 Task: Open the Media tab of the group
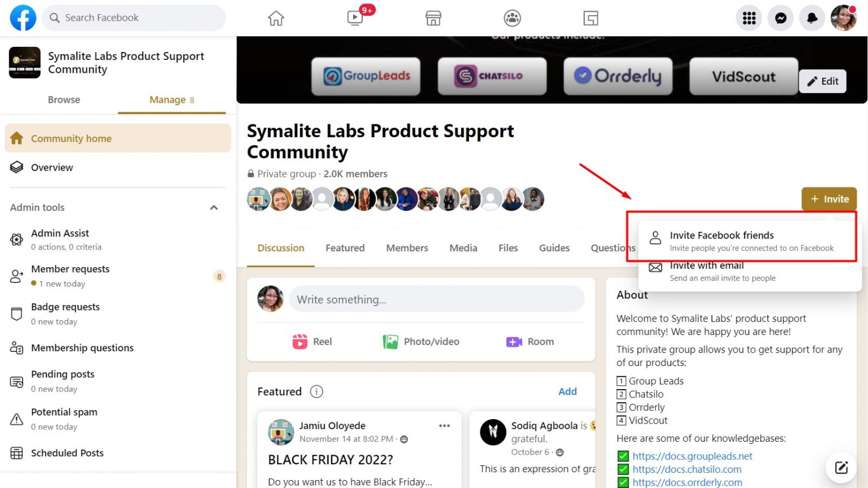(463, 247)
